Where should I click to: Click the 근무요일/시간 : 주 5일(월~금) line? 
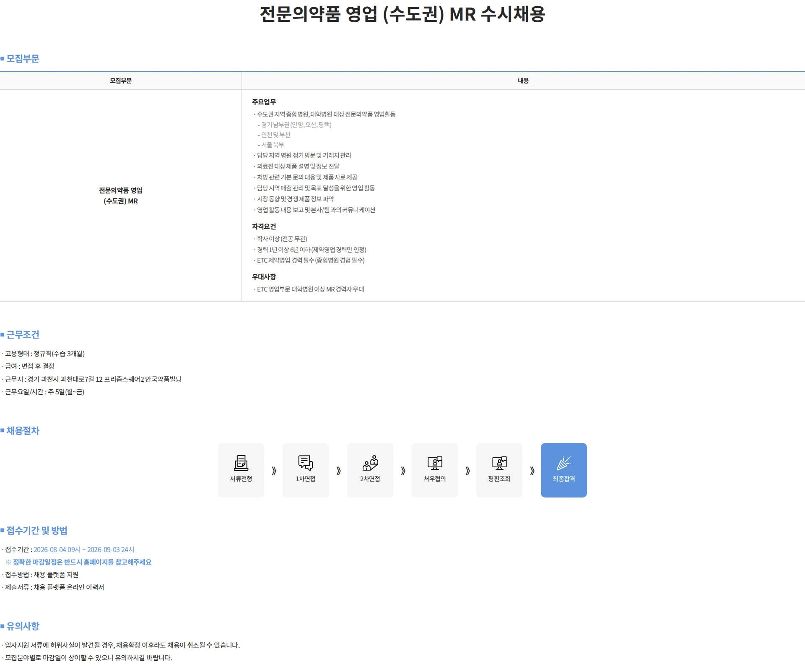click(x=43, y=392)
